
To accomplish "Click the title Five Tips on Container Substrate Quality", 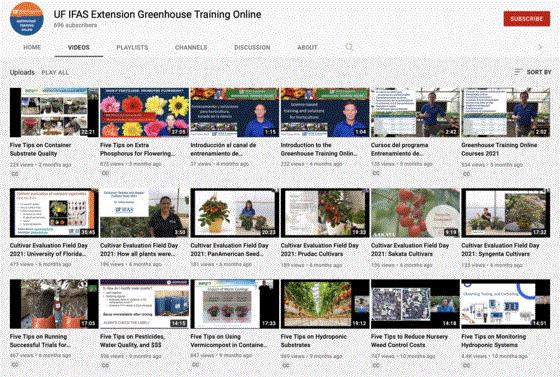I will (x=40, y=149).
